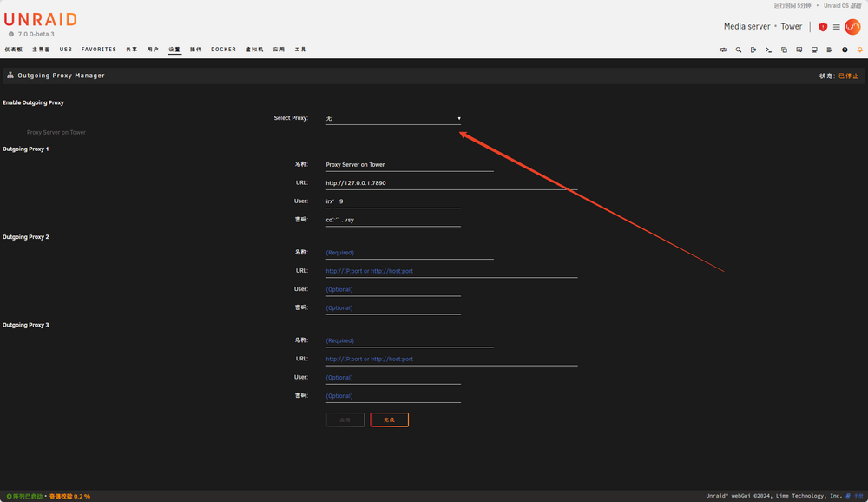This screenshot has width=868, height=502.
Task: Open the hamburger menu next to the avatar
Action: point(837,27)
